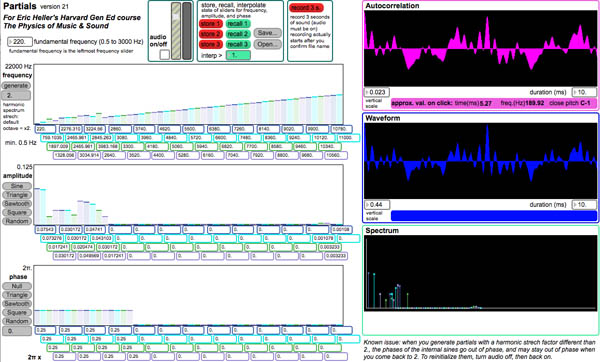This screenshot has width=600, height=362.
Task: Select the Sawtooth amplitude preset
Action: tap(17, 204)
